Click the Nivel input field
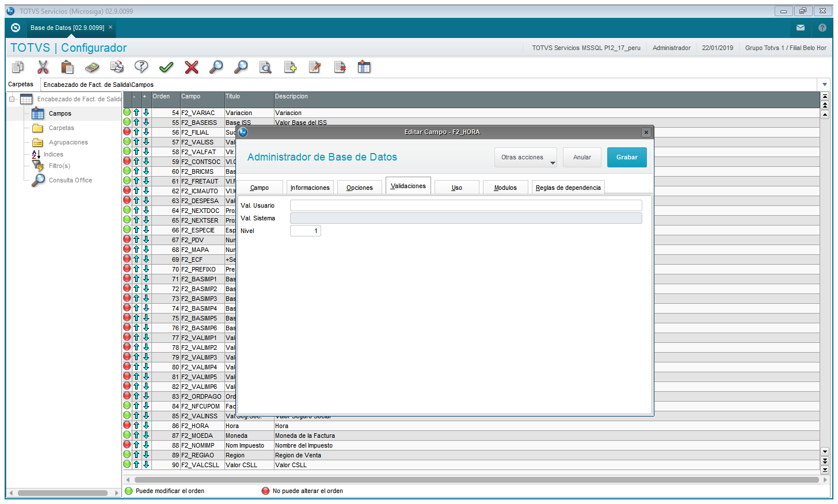The width and height of the screenshot is (838, 504). [306, 231]
